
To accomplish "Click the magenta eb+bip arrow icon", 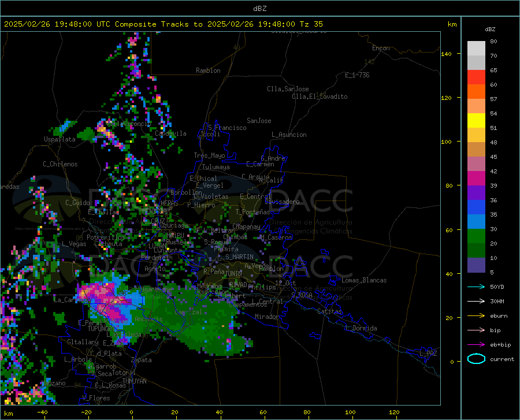I will pyautogui.click(x=476, y=345).
